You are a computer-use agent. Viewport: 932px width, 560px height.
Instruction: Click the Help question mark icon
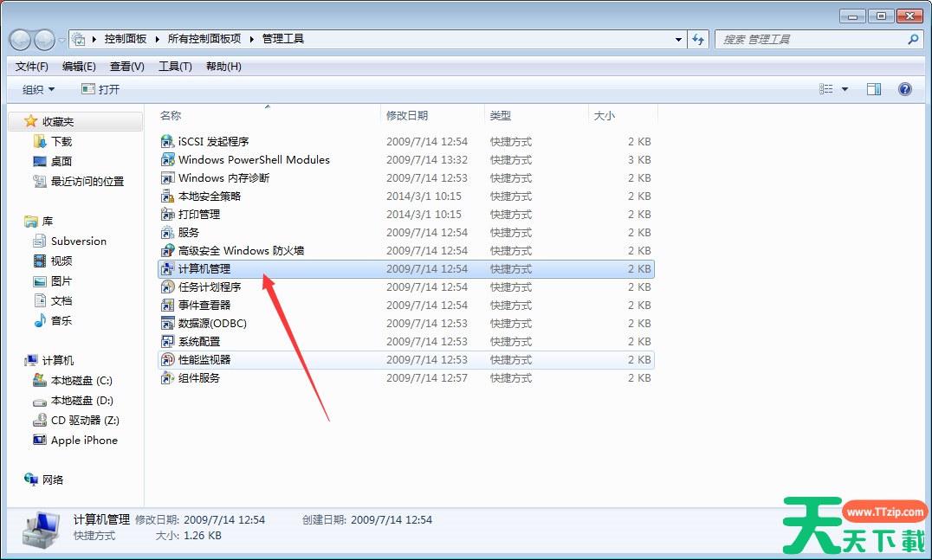(x=904, y=89)
